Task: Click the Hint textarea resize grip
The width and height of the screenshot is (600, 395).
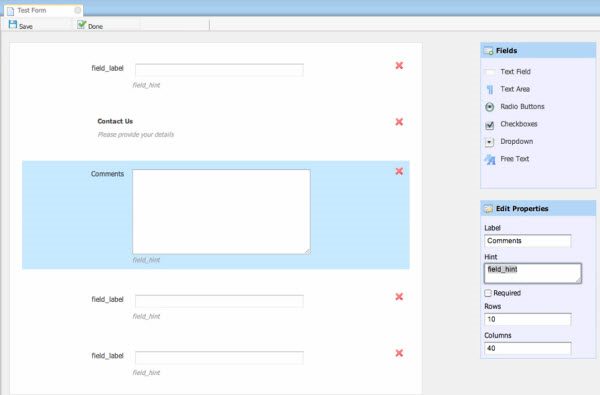Action: click(x=579, y=280)
